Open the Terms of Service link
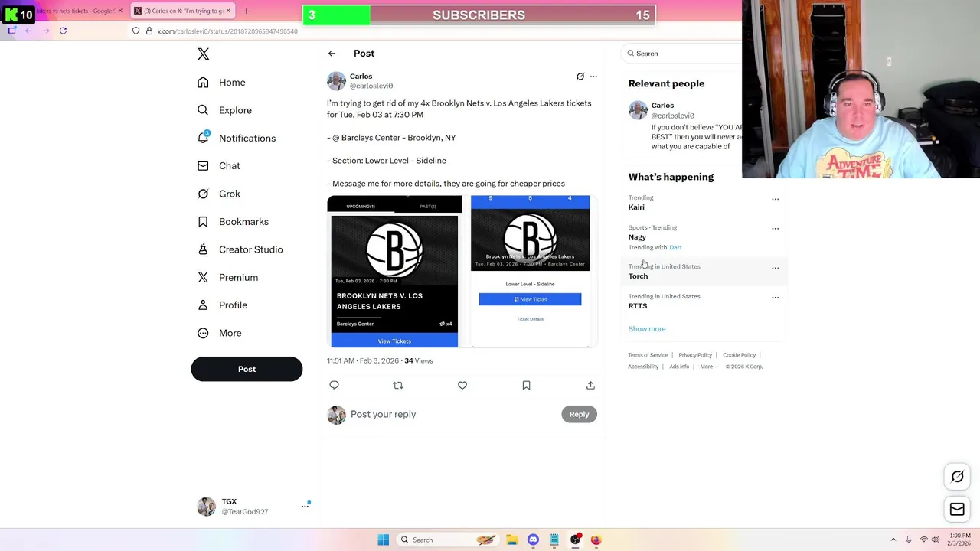The height and width of the screenshot is (551, 980). pos(648,355)
